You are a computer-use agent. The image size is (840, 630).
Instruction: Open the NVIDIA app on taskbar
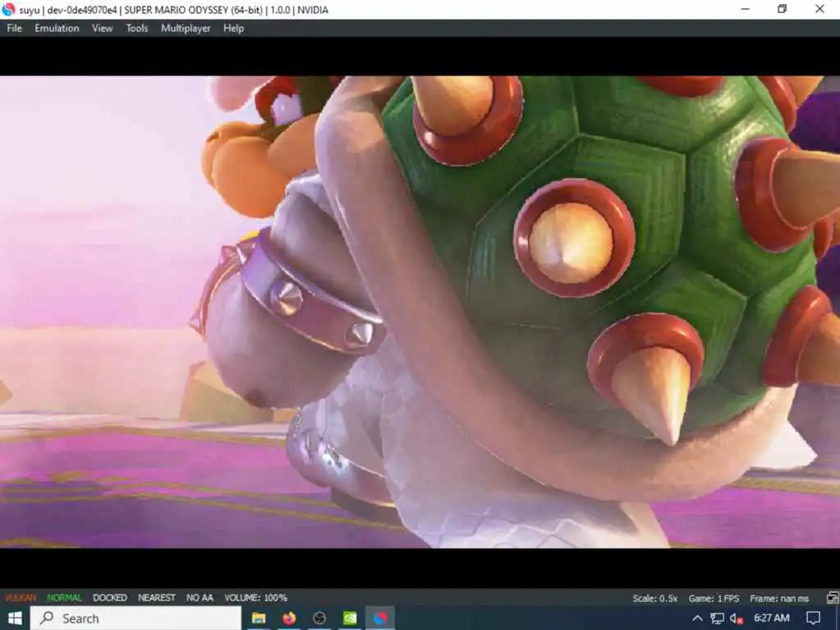(x=349, y=619)
